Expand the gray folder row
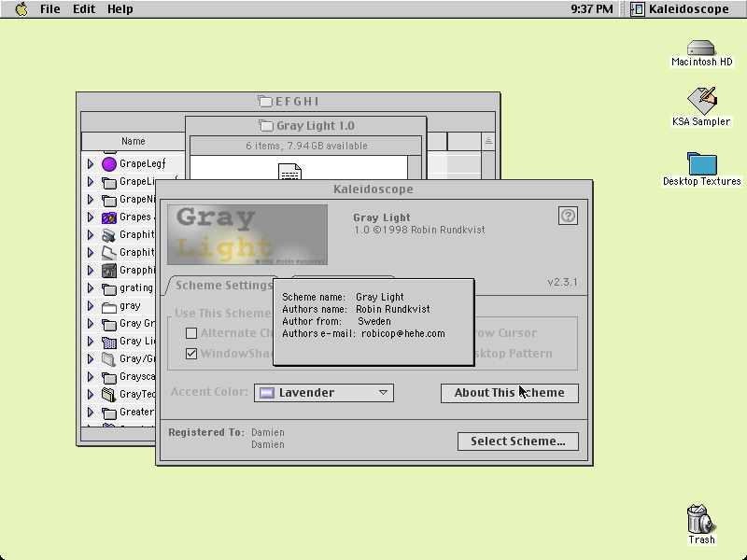This screenshot has width=747, height=560. 91,306
